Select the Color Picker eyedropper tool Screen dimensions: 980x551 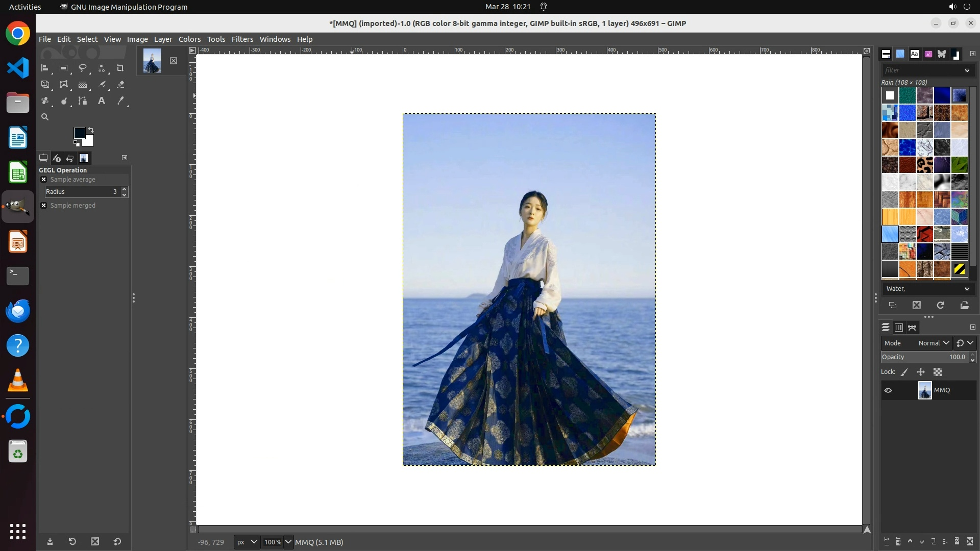pos(120,101)
